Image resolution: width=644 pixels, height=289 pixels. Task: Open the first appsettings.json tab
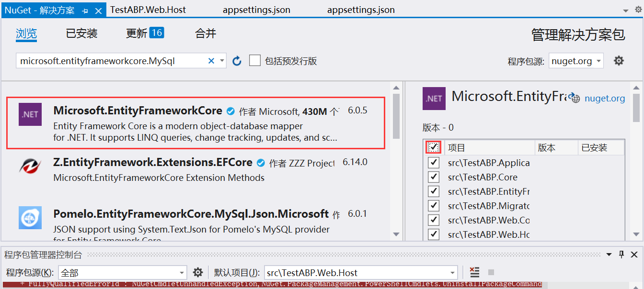pyautogui.click(x=256, y=10)
